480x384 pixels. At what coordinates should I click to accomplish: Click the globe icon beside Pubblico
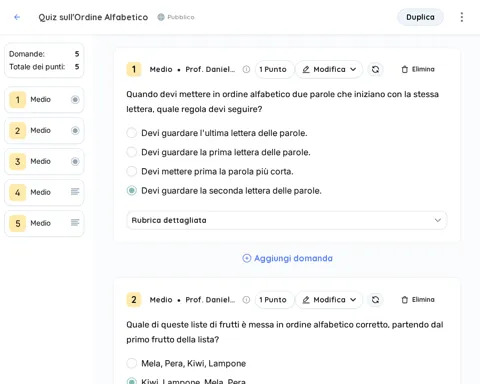coord(161,17)
